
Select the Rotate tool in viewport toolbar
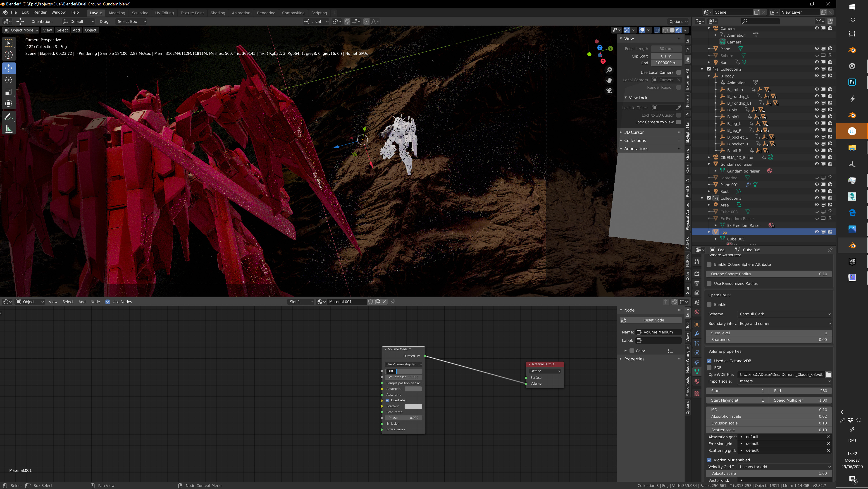point(9,80)
